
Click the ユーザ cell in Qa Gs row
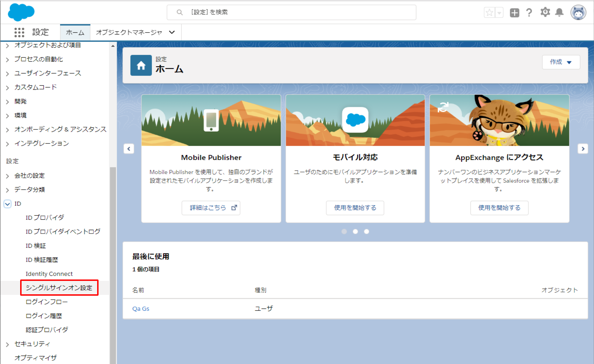(x=264, y=309)
